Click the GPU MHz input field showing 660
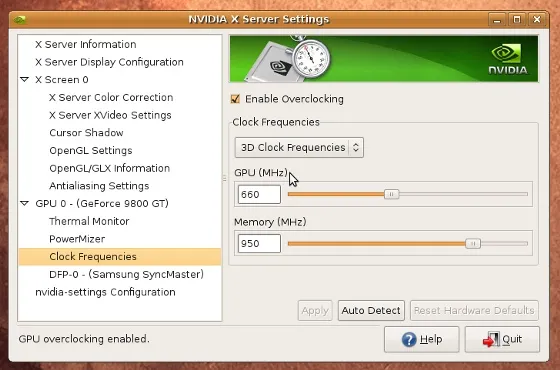The image size is (560, 370). (x=259, y=194)
